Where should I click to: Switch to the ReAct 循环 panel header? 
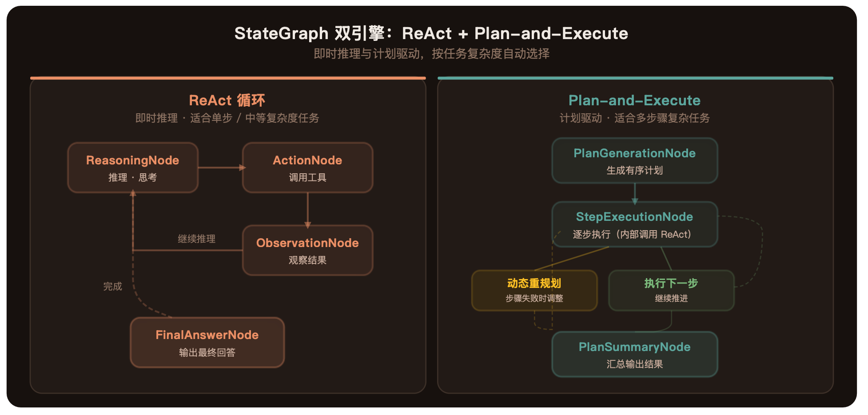click(x=227, y=100)
